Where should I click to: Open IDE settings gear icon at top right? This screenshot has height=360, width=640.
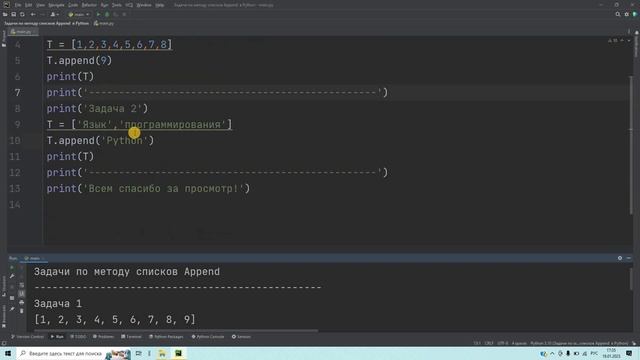pyautogui.click(x=627, y=14)
